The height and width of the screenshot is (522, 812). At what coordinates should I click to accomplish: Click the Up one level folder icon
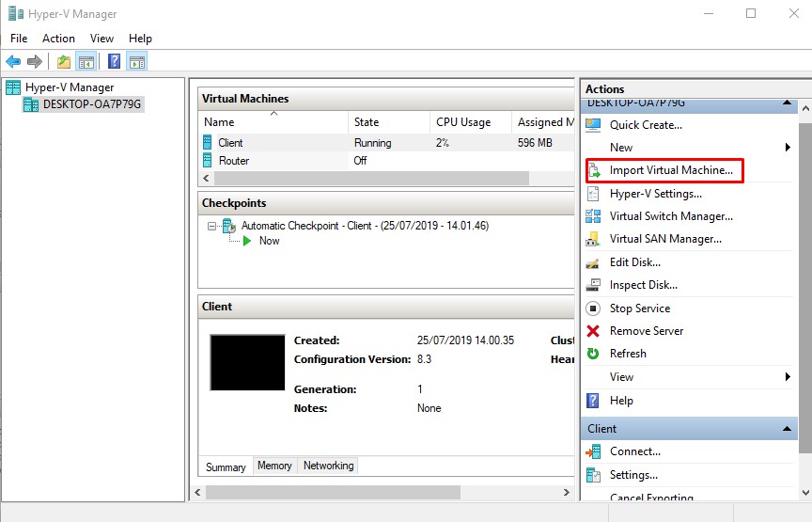pyautogui.click(x=64, y=62)
